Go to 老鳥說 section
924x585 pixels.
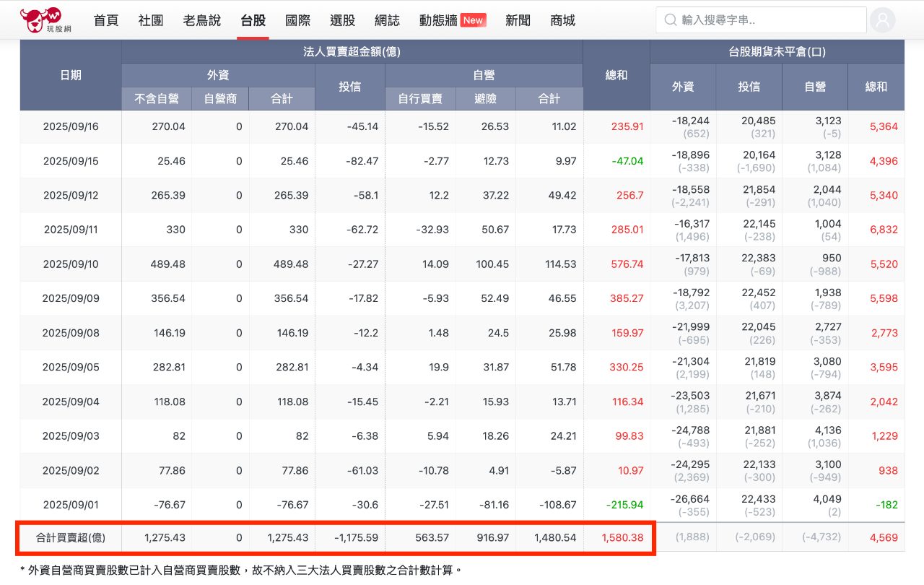coord(202,20)
